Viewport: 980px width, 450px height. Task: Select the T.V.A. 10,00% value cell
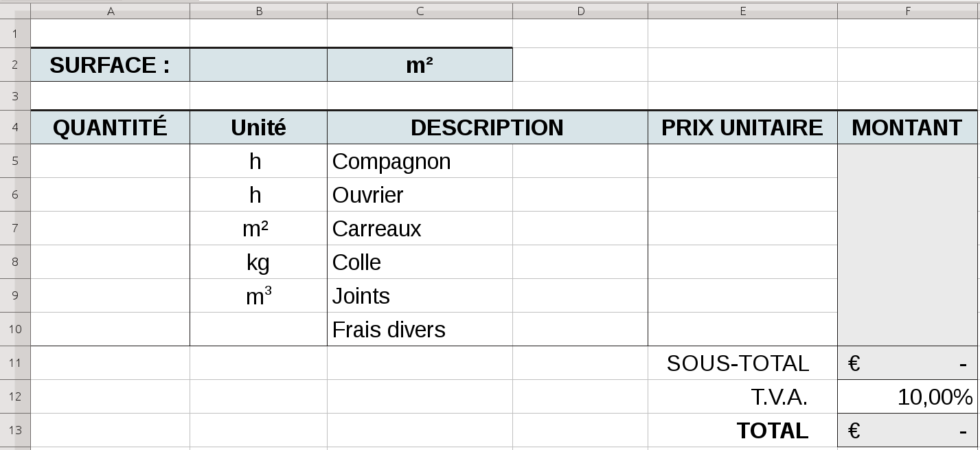pyautogui.click(x=907, y=397)
